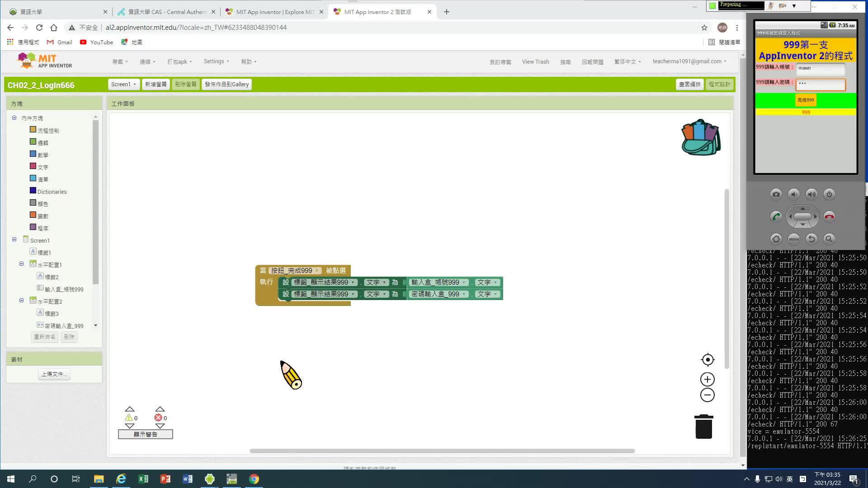Click the 上傳文件 button
Image resolution: width=868 pixels, height=488 pixels.
(x=54, y=374)
